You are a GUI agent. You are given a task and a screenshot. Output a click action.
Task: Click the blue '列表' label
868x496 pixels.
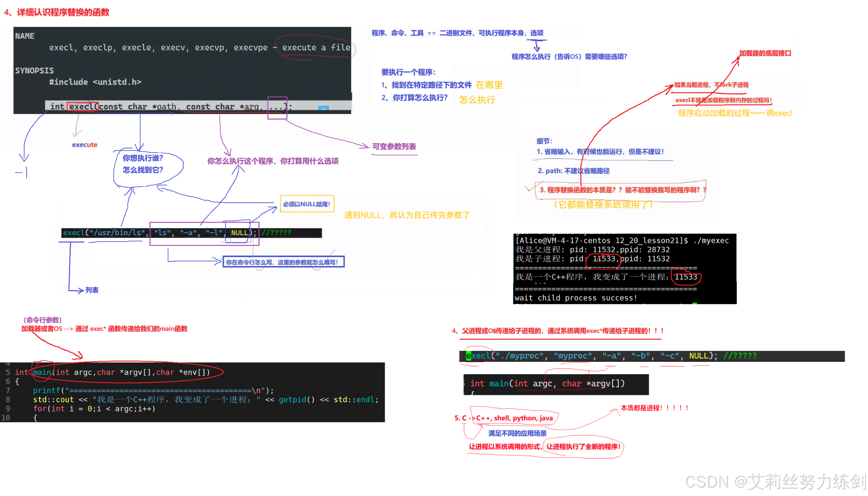(92, 290)
